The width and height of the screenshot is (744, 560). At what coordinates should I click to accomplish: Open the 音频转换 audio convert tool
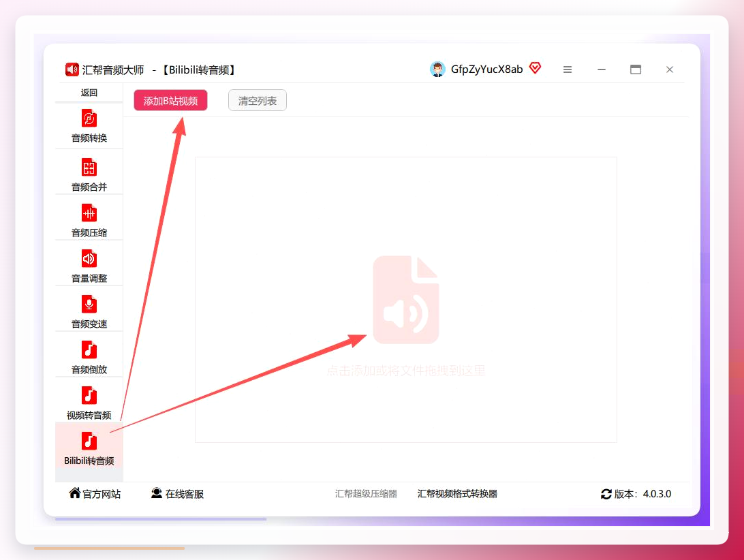pos(89,126)
